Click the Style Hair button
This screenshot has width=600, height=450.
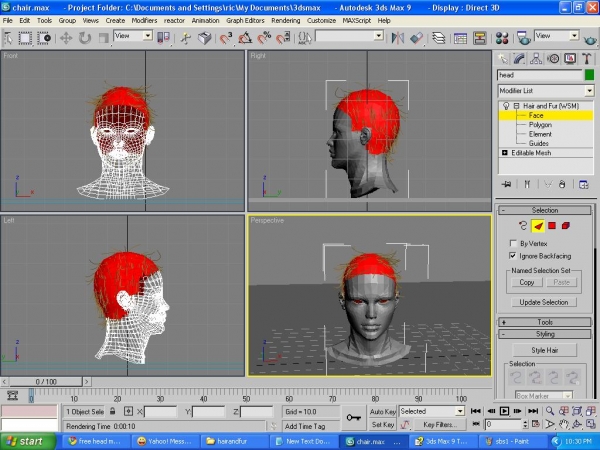[545, 350]
